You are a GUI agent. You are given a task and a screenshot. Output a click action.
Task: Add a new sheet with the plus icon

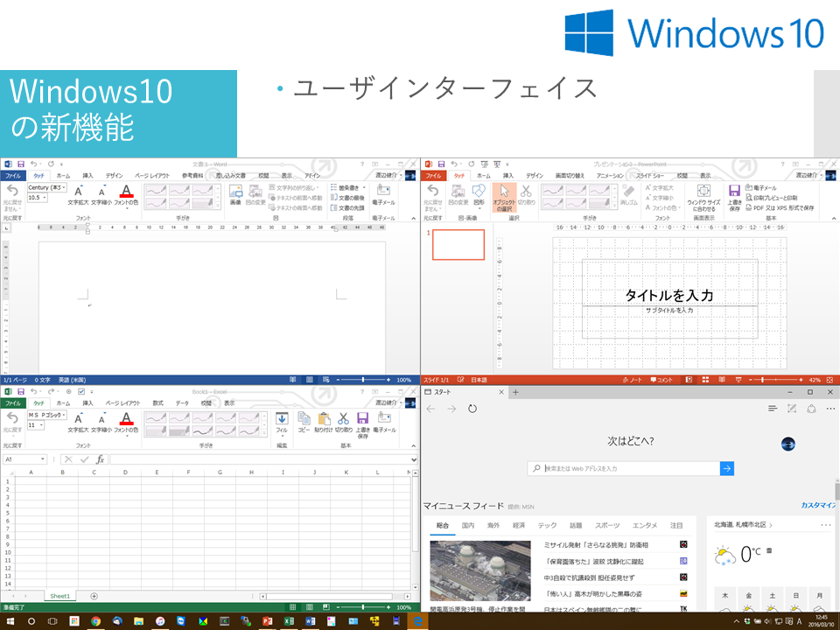[94, 596]
